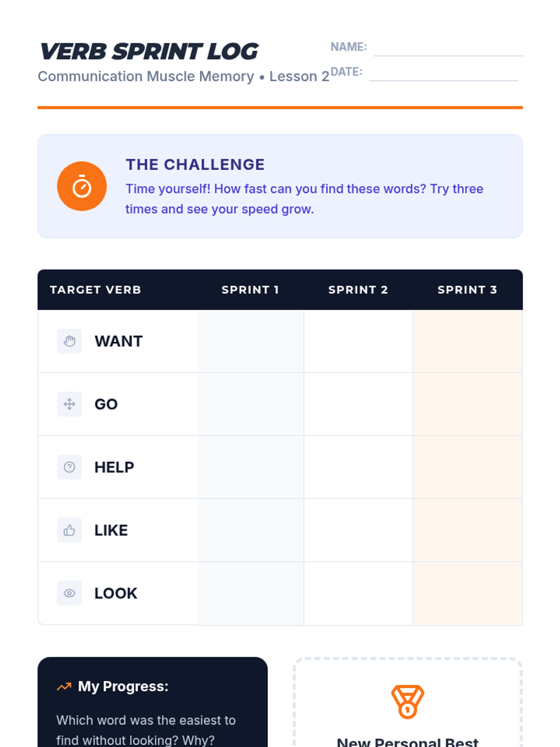Click the NAME input line
Viewport: 560px width, 747px height.
pyautogui.click(x=448, y=49)
